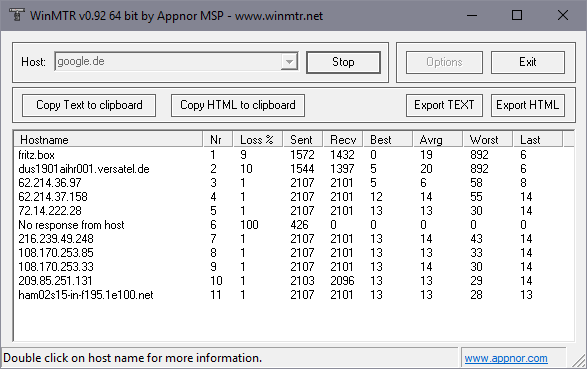The height and width of the screenshot is (369, 587).
Task: Copy Text to clipboard
Action: [89, 105]
